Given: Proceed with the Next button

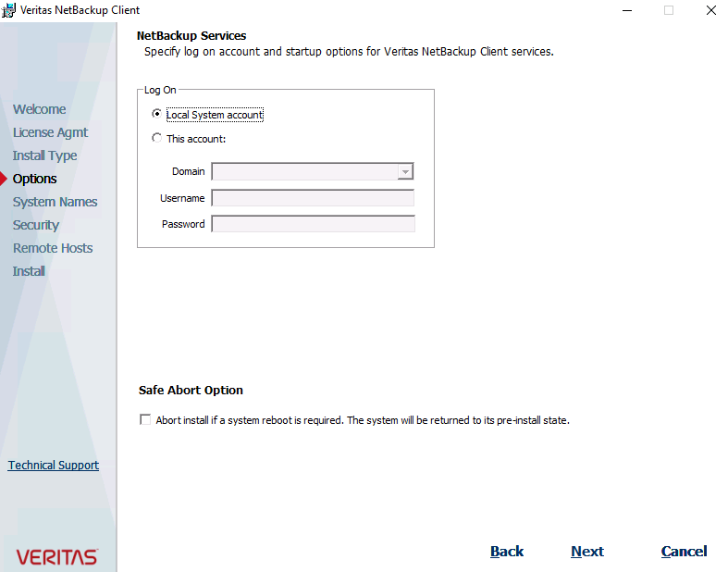Looking at the screenshot, I should [586, 552].
